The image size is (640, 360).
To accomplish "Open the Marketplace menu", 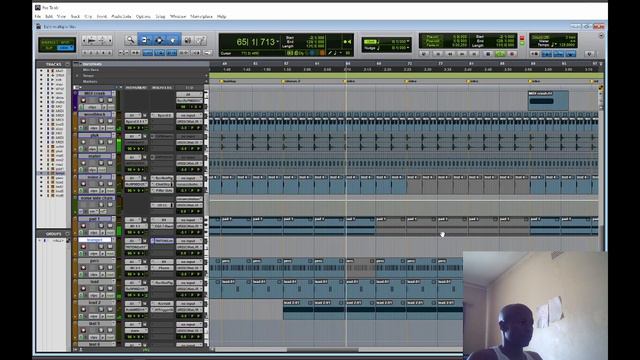I will pos(201,16).
